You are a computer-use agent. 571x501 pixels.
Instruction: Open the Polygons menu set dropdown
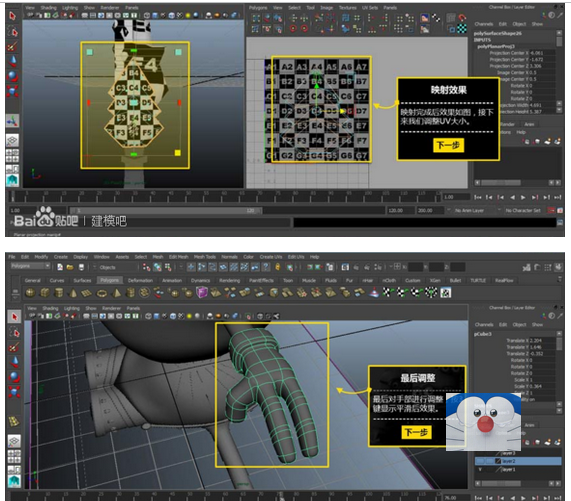(30, 266)
